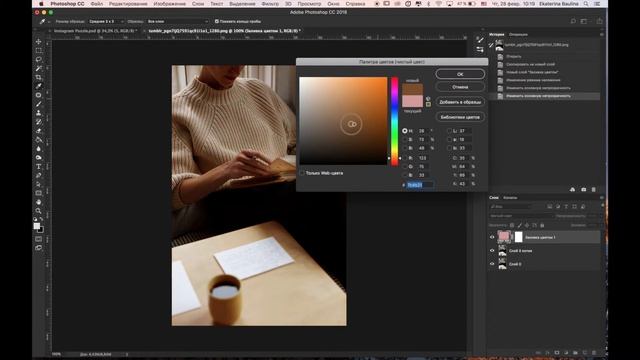Select the Dodge tool

click(38, 158)
